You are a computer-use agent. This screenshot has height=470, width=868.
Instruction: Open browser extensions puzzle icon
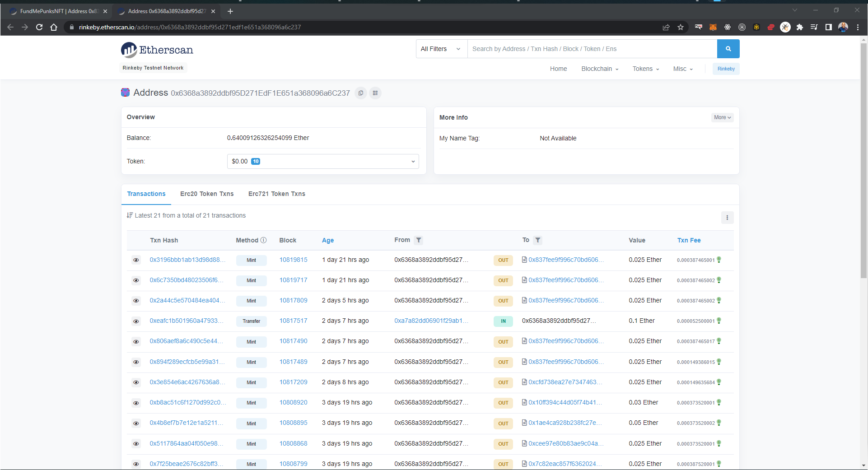click(x=800, y=27)
